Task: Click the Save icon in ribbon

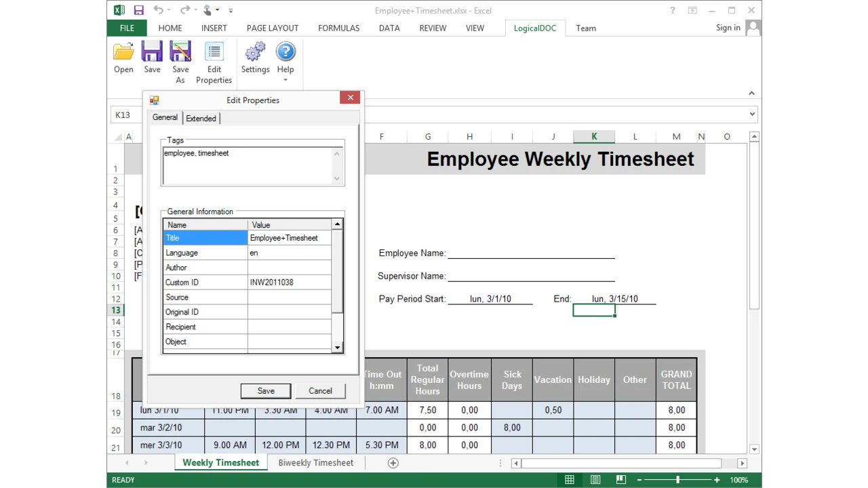Action: point(152,53)
